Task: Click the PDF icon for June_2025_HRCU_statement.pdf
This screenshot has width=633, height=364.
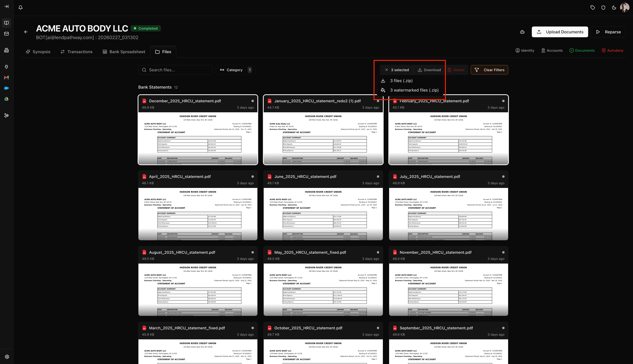Action: click(x=270, y=177)
